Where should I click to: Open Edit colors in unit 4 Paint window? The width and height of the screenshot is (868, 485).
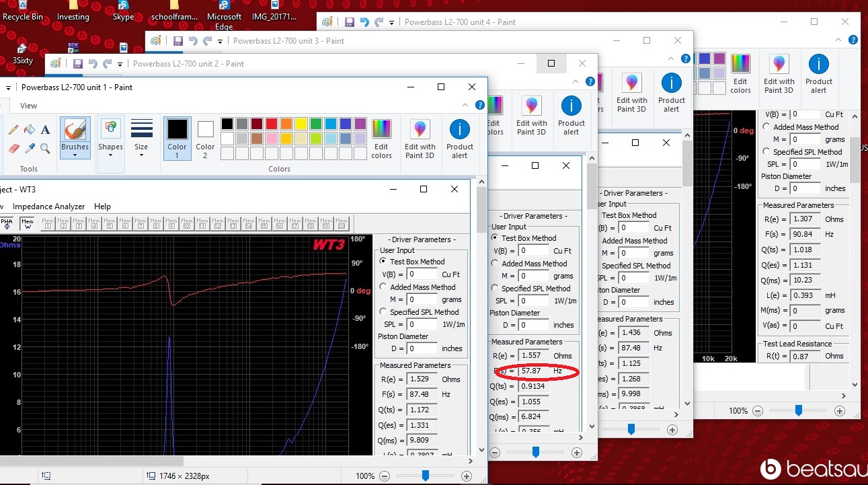point(740,74)
